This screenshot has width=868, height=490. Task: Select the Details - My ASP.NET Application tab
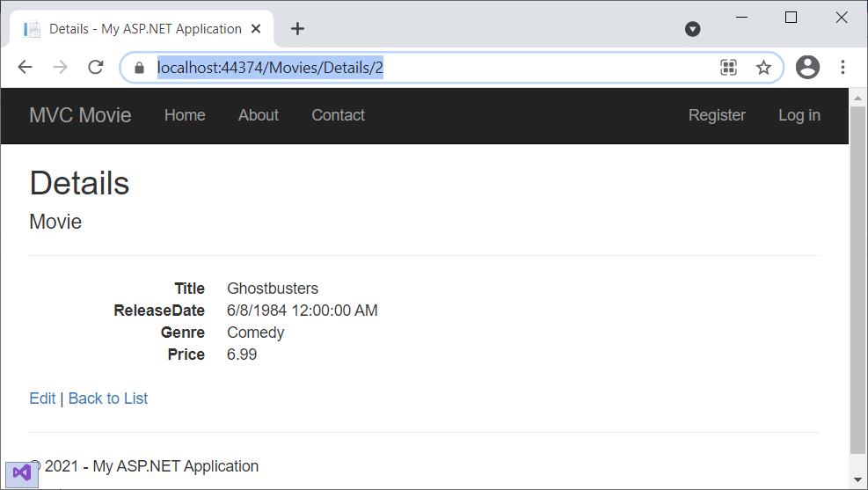coord(141,29)
